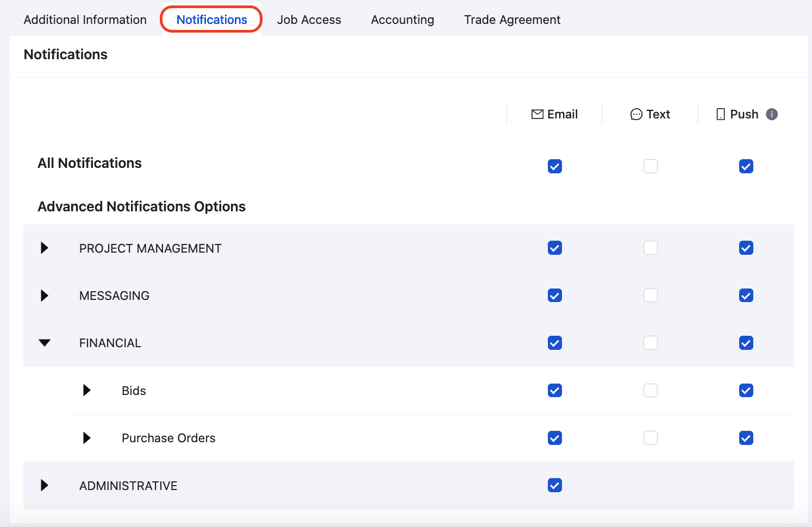
Task: Expand the Messaging section arrow
Action: tap(45, 296)
